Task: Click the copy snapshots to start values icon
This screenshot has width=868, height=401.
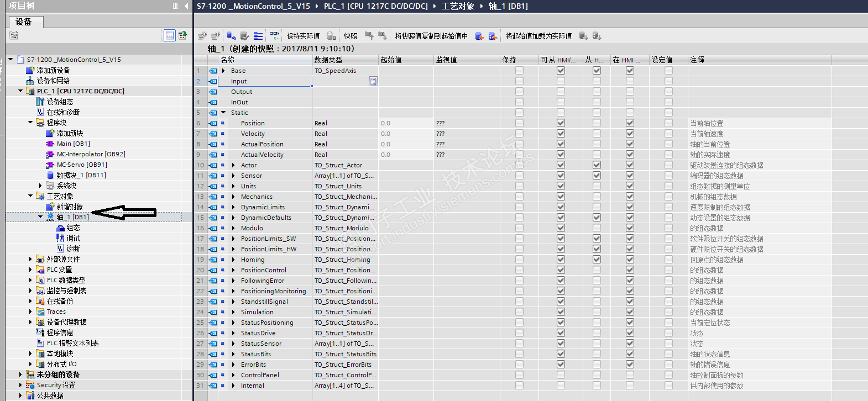Action: click(479, 36)
